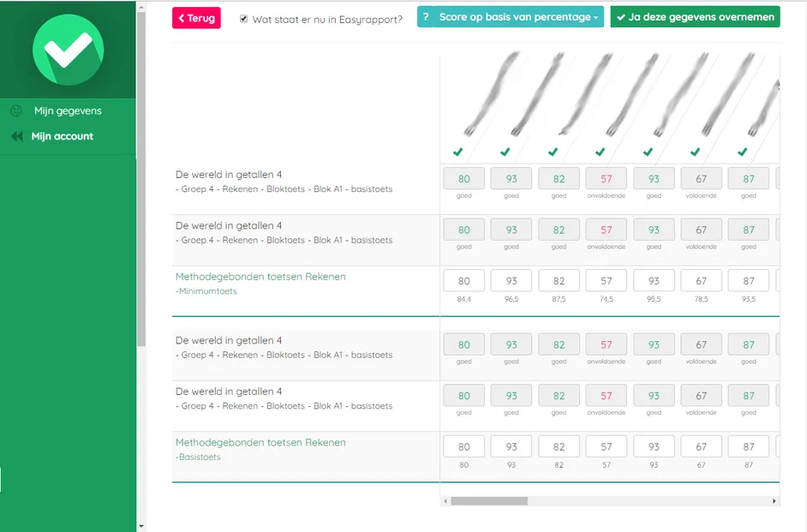Click the Minimumtoets score field showing 80
Viewport: 807px width, 532px height.
tap(463, 281)
